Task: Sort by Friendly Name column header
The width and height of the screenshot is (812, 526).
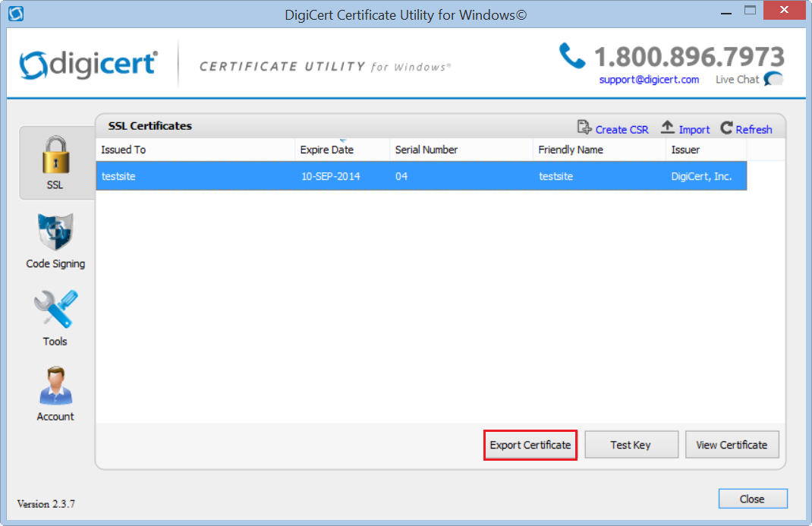Action: 599,150
